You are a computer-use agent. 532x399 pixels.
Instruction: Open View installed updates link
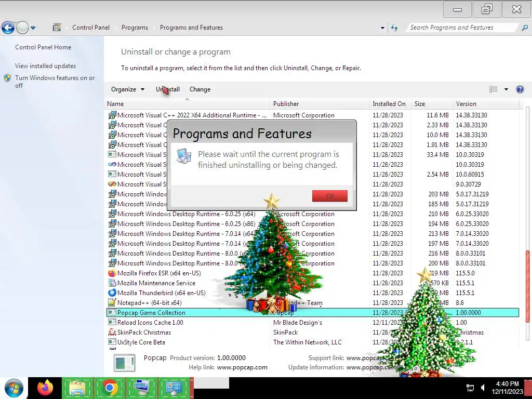tap(46, 66)
